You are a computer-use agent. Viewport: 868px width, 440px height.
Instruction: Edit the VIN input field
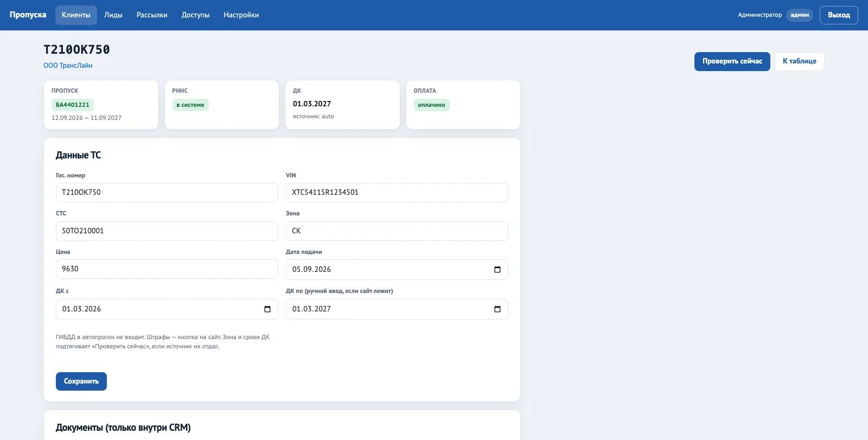pos(397,193)
